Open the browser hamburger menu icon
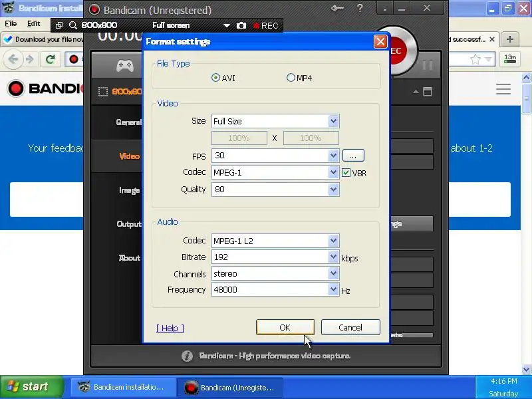Image resolution: width=532 pixels, height=399 pixels. click(503, 89)
